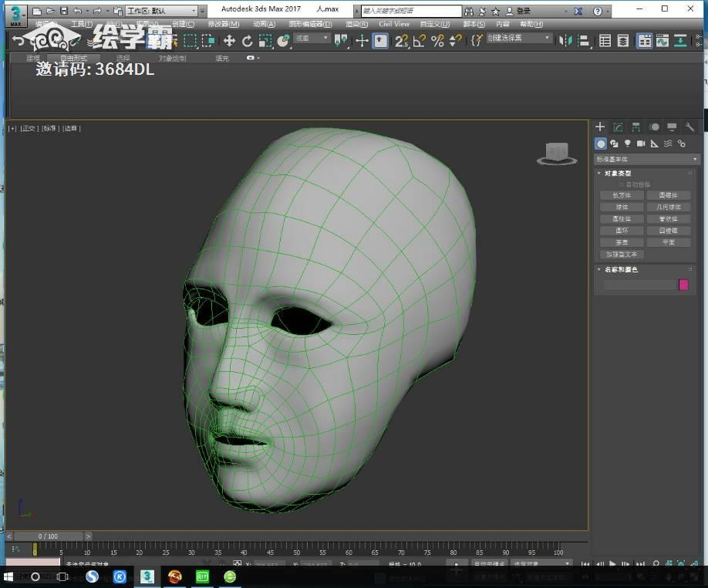708x588 pixels.
Task: Select the Cameras category icon
Action: 641,144
